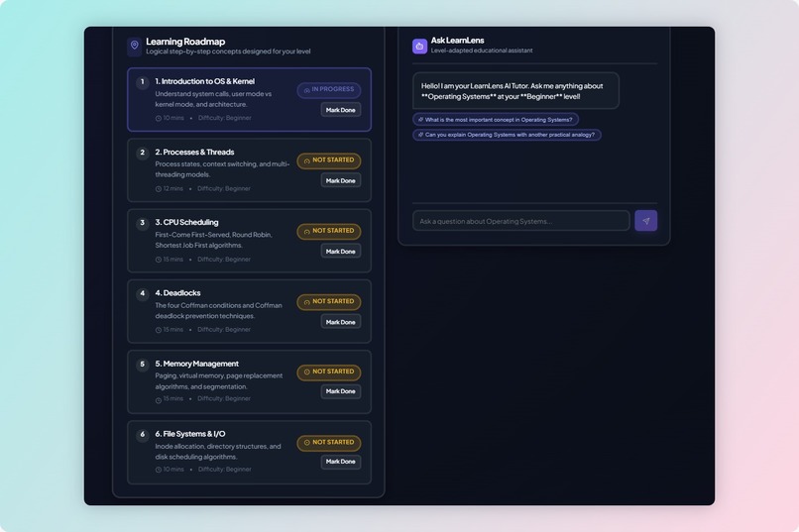Click step number 6 circle badge

tap(142, 435)
